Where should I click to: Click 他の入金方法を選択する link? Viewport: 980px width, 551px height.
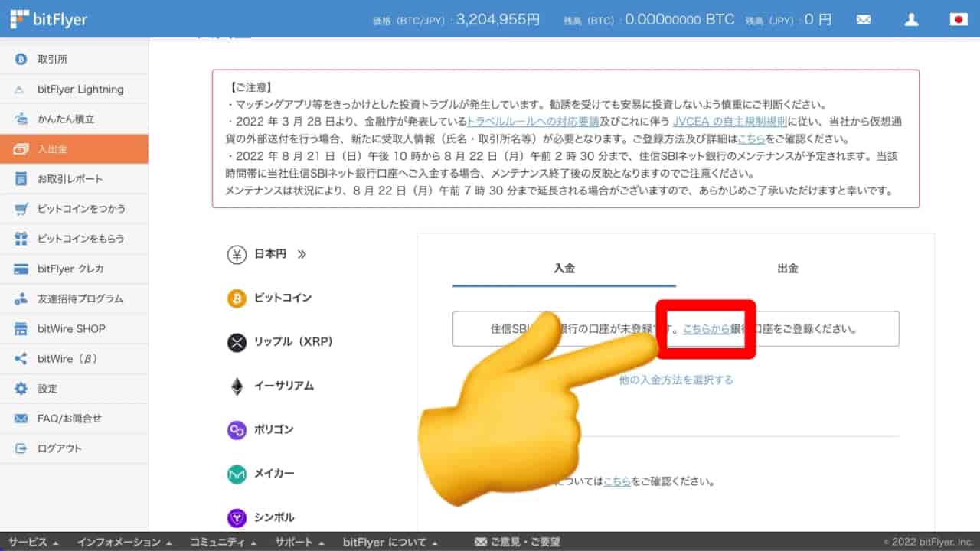[x=675, y=380]
